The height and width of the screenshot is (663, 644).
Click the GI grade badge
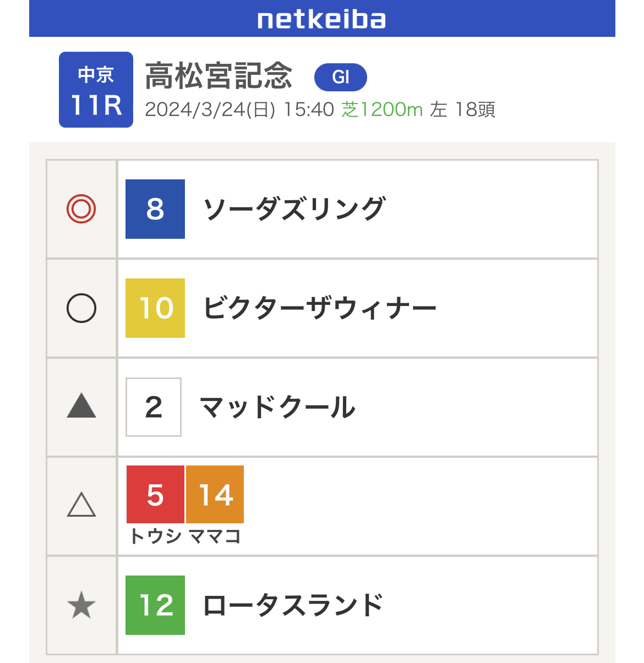340,77
